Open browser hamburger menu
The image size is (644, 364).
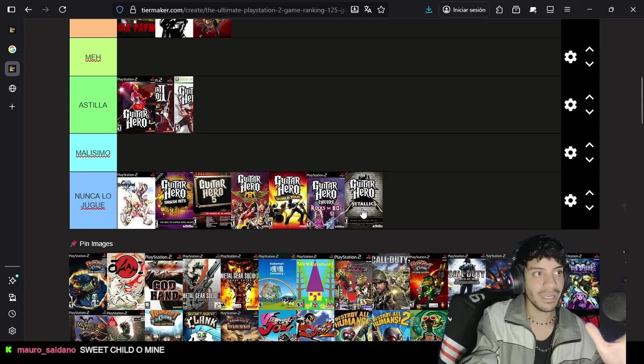[x=567, y=10]
